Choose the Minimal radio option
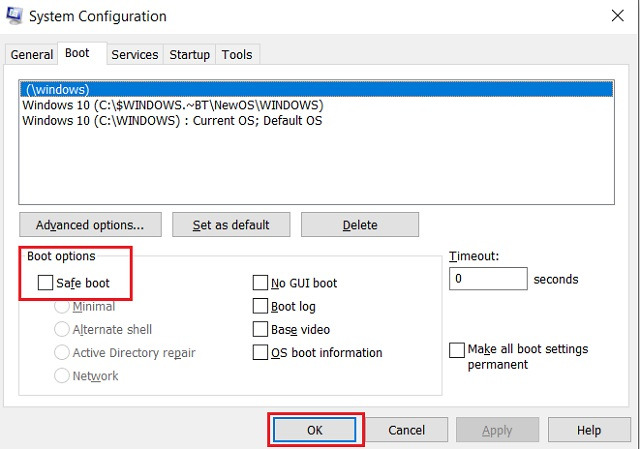This screenshot has width=640, height=449. tap(62, 307)
